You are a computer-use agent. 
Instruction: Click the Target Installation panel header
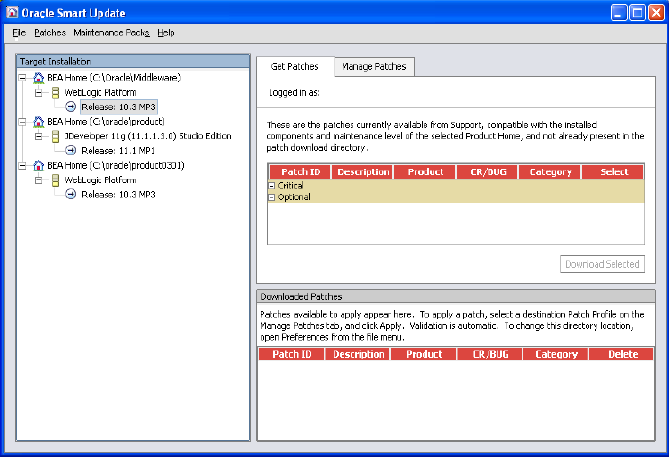pyautogui.click(x=133, y=61)
